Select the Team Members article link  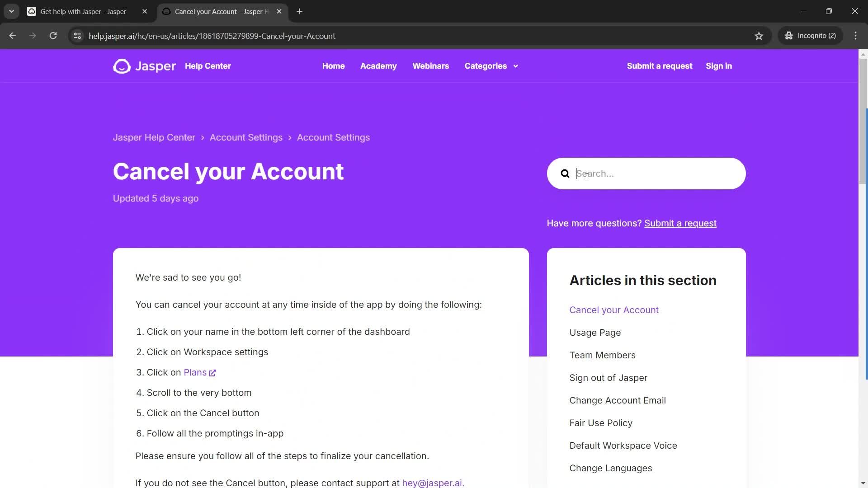[x=602, y=355]
